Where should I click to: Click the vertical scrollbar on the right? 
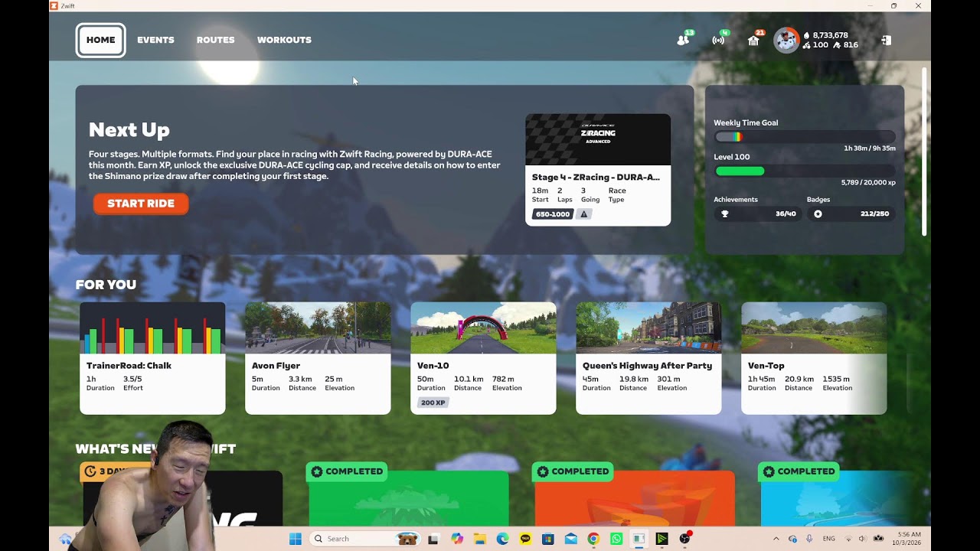tap(924, 152)
